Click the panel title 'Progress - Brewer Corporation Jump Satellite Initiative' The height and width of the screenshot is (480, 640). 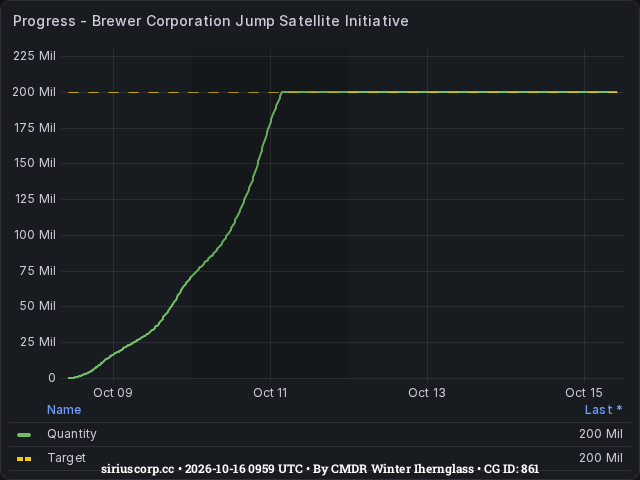(x=211, y=21)
